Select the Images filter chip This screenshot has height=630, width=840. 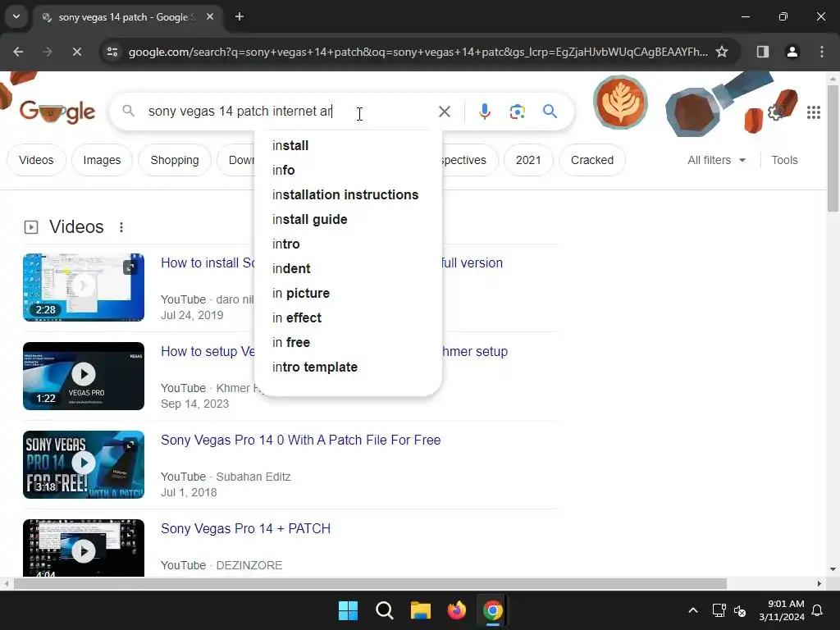(x=102, y=160)
